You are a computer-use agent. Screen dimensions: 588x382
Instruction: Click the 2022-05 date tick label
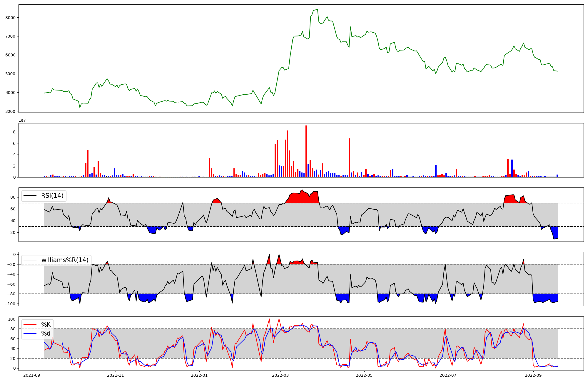pos(364,375)
